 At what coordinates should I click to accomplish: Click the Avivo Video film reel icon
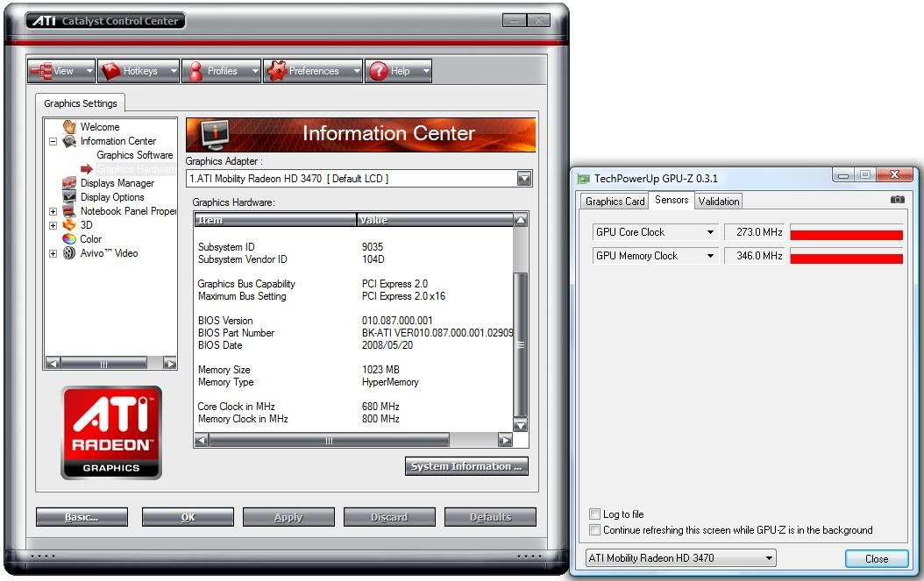(x=69, y=252)
